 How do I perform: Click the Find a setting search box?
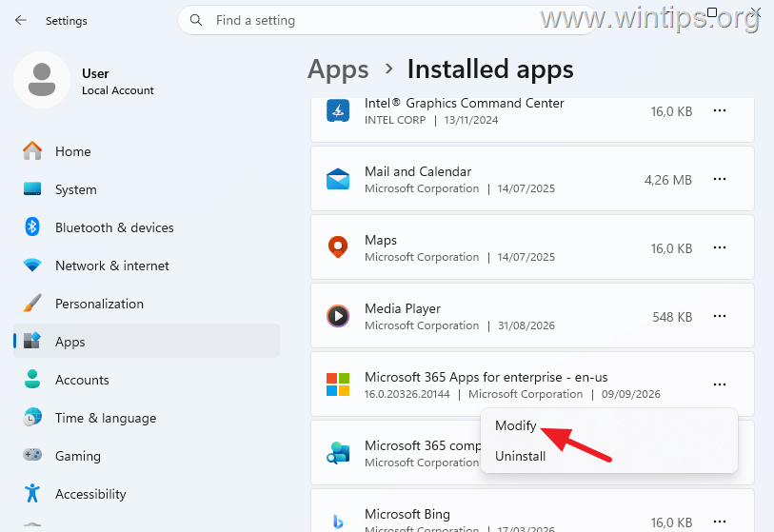click(387, 20)
